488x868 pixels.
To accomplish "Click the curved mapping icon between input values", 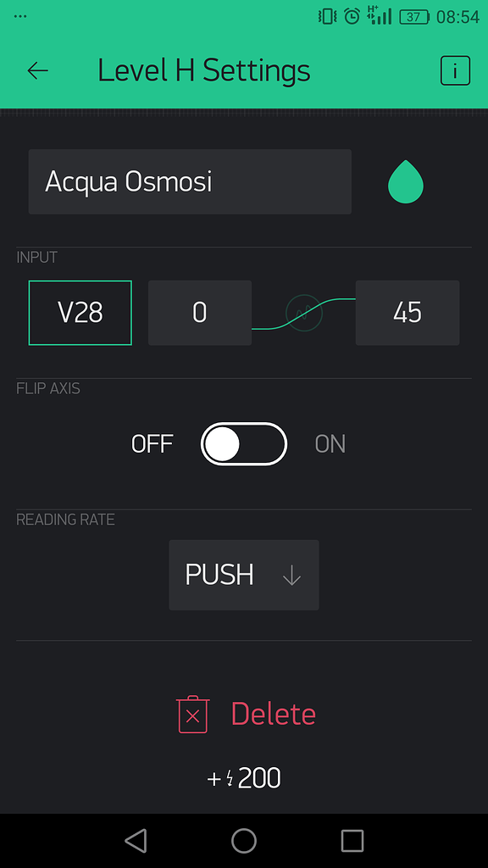I will tap(302, 313).
